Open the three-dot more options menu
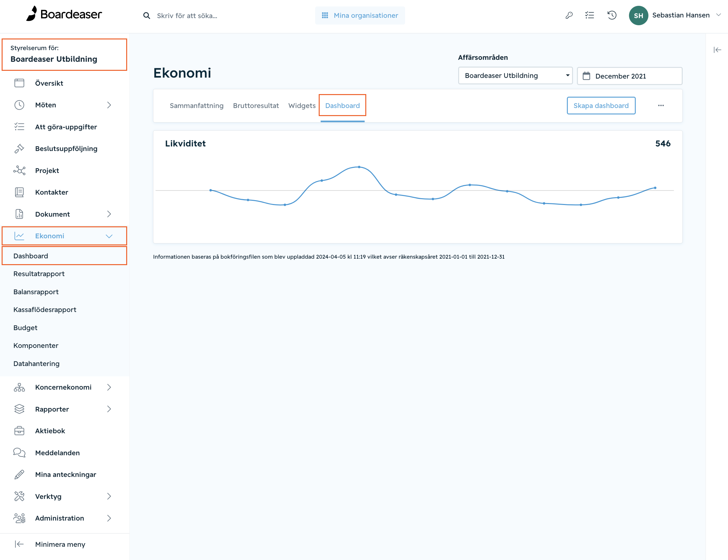 pos(661,106)
